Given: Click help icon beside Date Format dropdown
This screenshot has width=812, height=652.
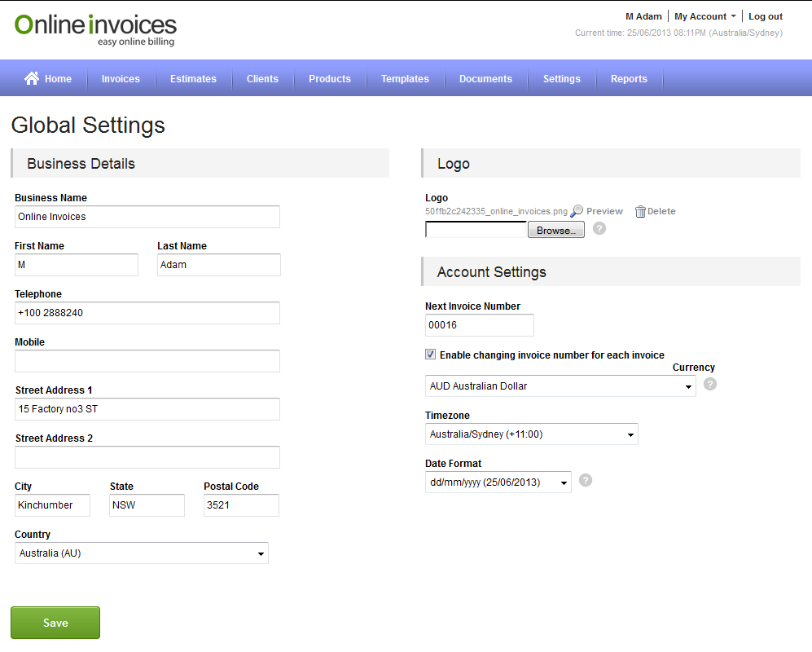Looking at the screenshot, I should click(585, 480).
